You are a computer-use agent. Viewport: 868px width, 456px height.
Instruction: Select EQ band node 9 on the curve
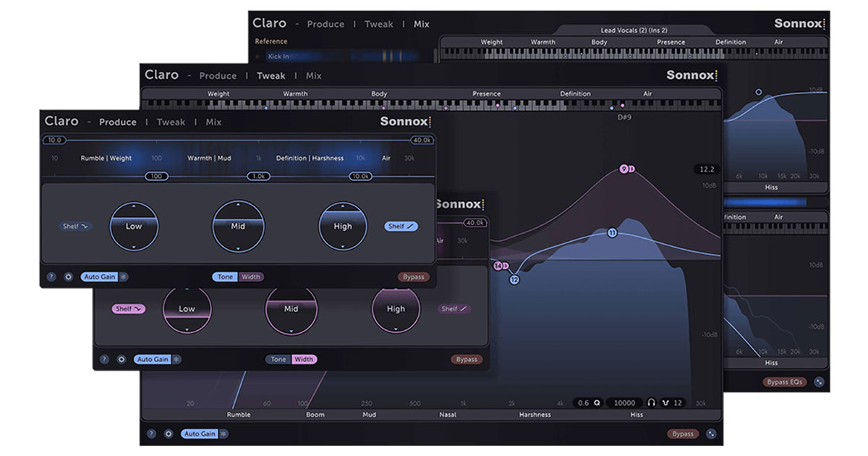(624, 169)
